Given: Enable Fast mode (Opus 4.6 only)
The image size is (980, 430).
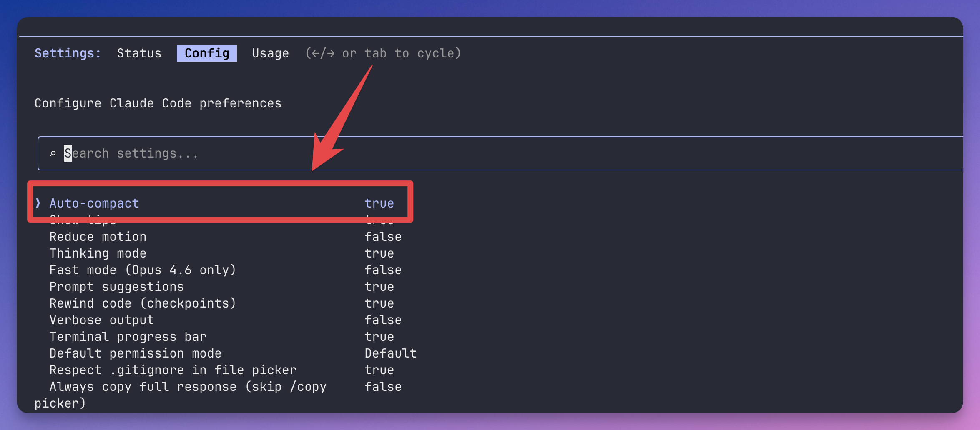Looking at the screenshot, I should click(x=383, y=270).
